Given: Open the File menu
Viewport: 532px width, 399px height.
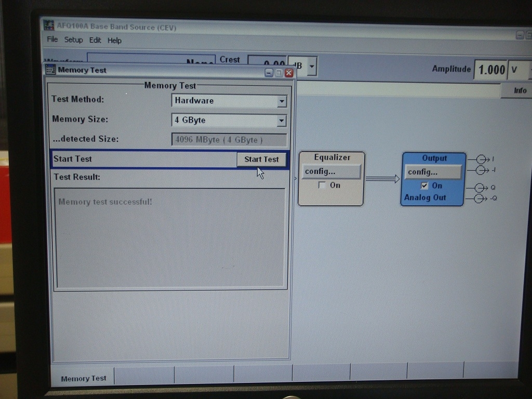Looking at the screenshot, I should tap(52, 39).
